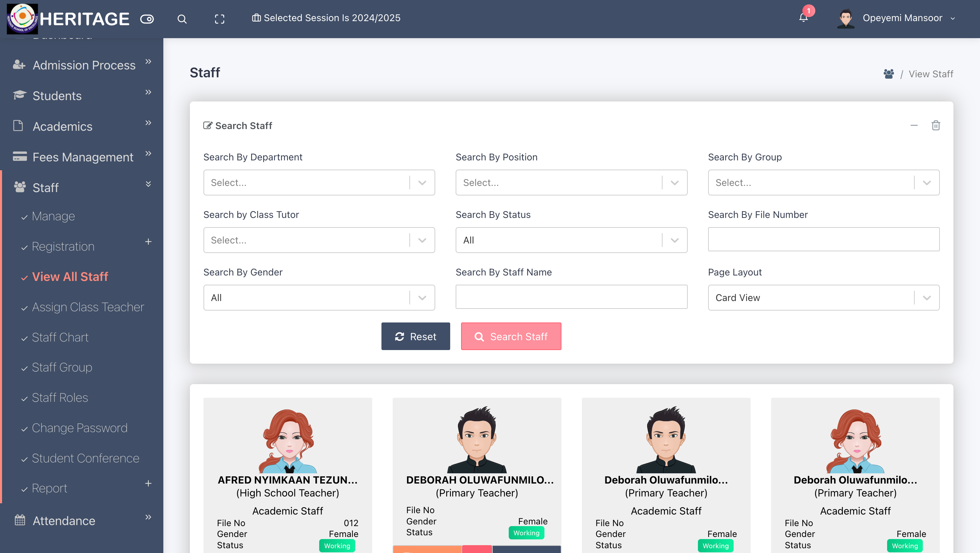Toggle the sidebar collapse switch icon
980x553 pixels.
[x=147, y=19]
